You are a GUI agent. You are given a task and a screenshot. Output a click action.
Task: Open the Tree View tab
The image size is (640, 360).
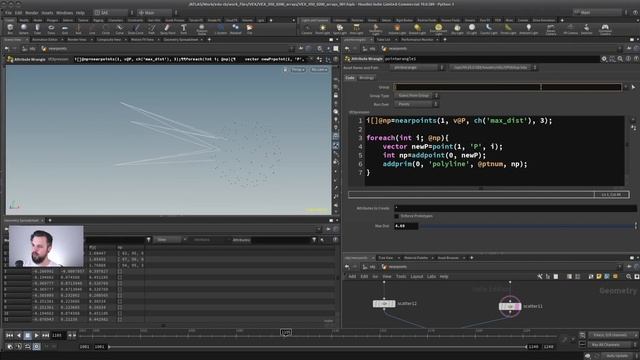tap(385, 258)
